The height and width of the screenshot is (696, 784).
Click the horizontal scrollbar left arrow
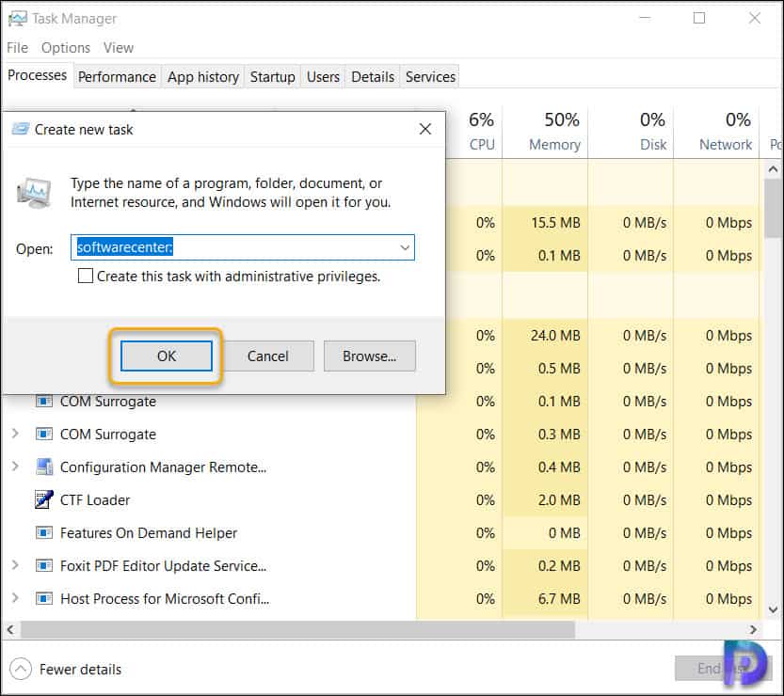10,629
